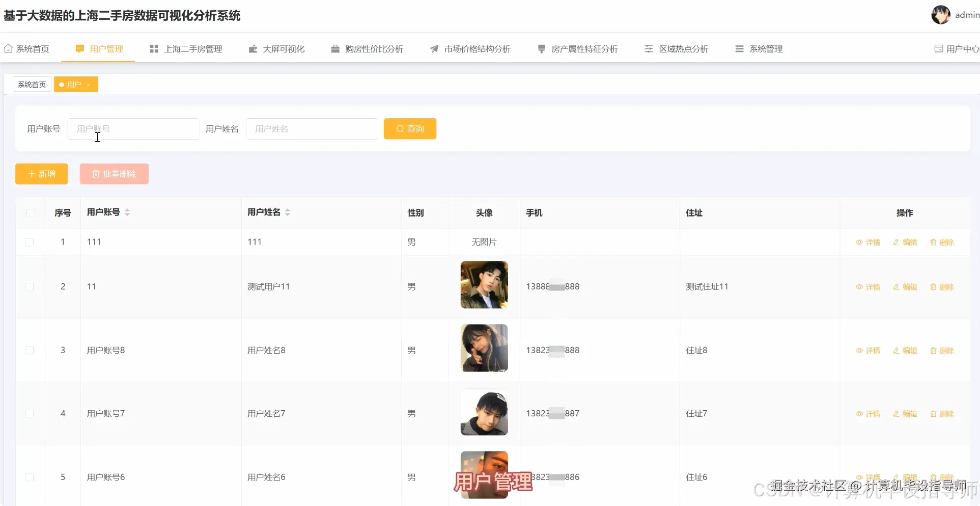Click the sort arrows on 用户账号 column
980x506 pixels.
pos(127,212)
